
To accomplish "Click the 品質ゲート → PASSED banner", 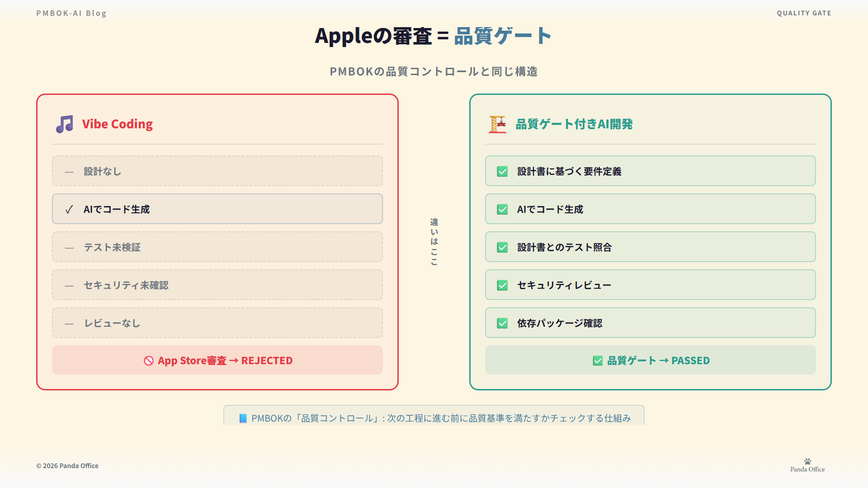I will pyautogui.click(x=650, y=360).
